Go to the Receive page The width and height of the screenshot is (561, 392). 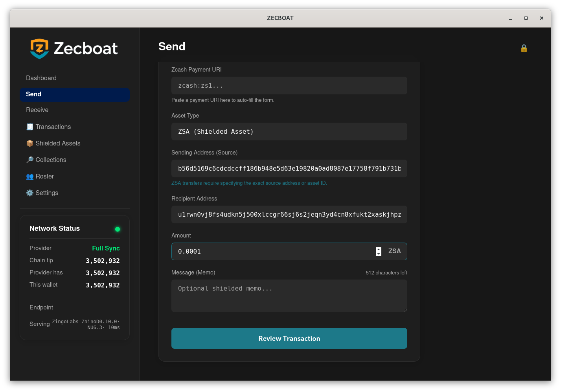[75, 110]
